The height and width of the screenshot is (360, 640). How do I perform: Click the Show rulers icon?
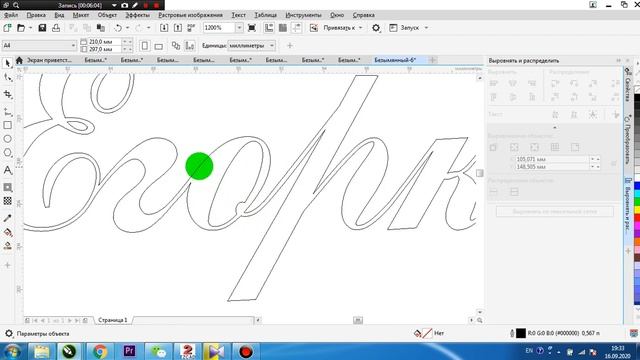pyautogui.click(x=269, y=28)
